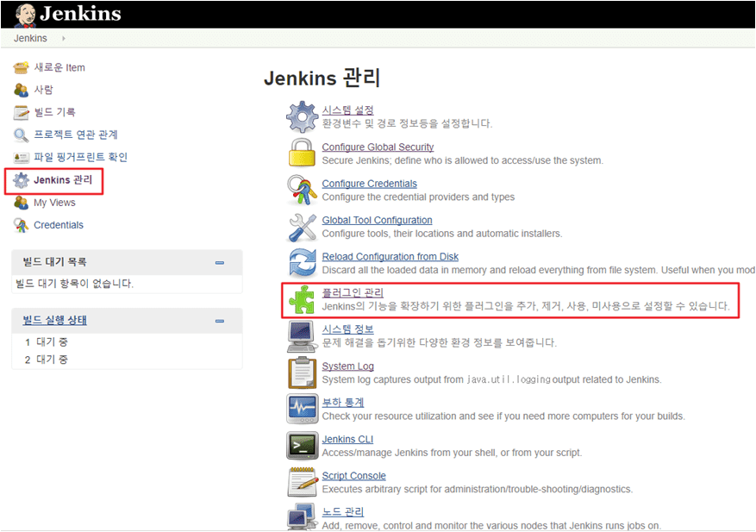Image resolution: width=756 pixels, height=532 pixels.
Task: Click the 시스템 정보 computer icon
Action: click(302, 336)
